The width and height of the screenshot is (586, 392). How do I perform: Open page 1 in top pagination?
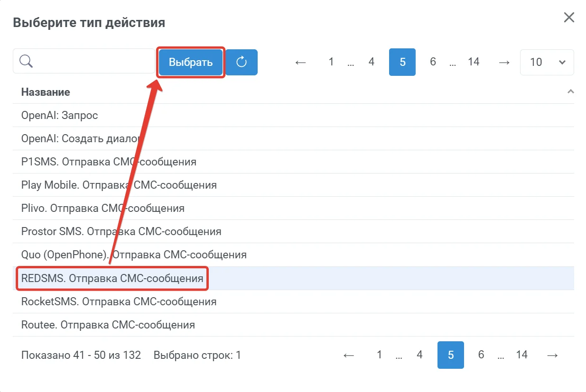pos(331,62)
